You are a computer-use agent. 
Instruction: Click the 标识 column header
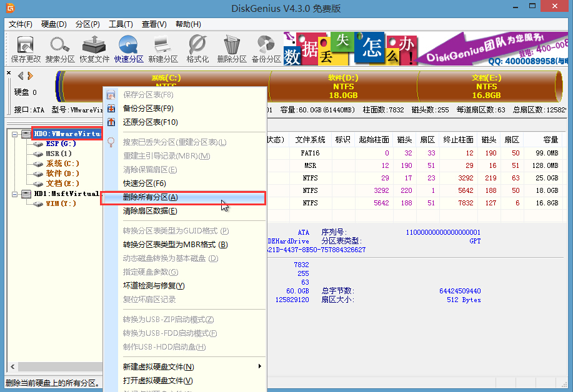(x=343, y=140)
